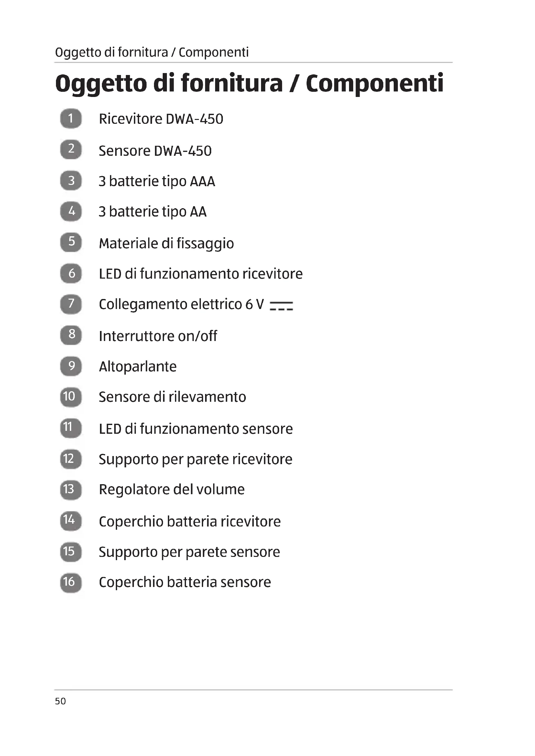The width and height of the screenshot is (535, 756).
Task: Click the text Interruttore on/off
Action: click(158, 336)
